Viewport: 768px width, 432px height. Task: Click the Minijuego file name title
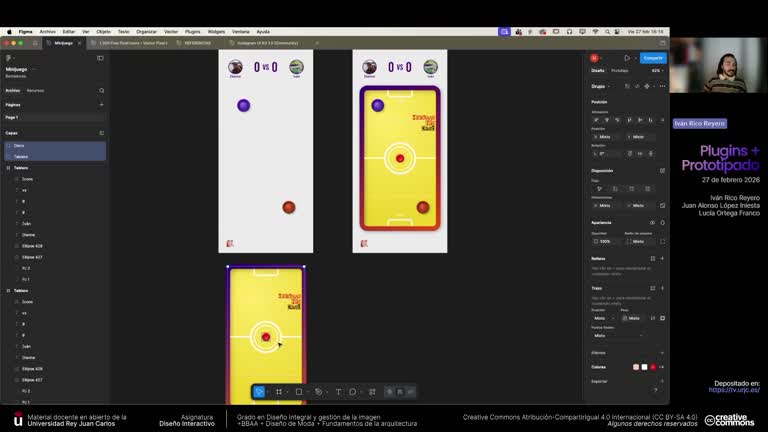pyautogui.click(x=16, y=69)
